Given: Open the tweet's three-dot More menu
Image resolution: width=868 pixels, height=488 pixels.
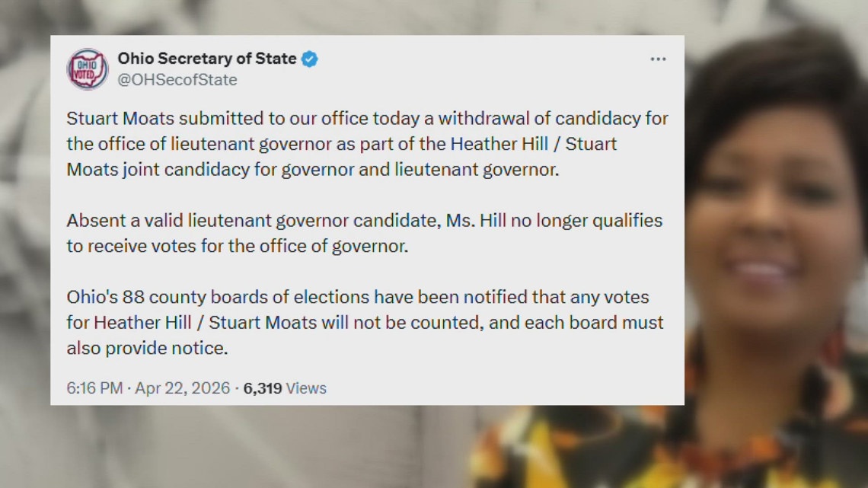Looking at the screenshot, I should pos(658,58).
